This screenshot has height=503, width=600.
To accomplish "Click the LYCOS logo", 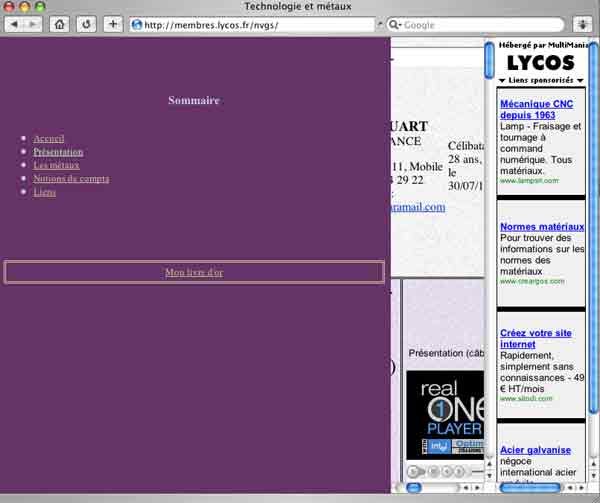I will pyautogui.click(x=541, y=63).
